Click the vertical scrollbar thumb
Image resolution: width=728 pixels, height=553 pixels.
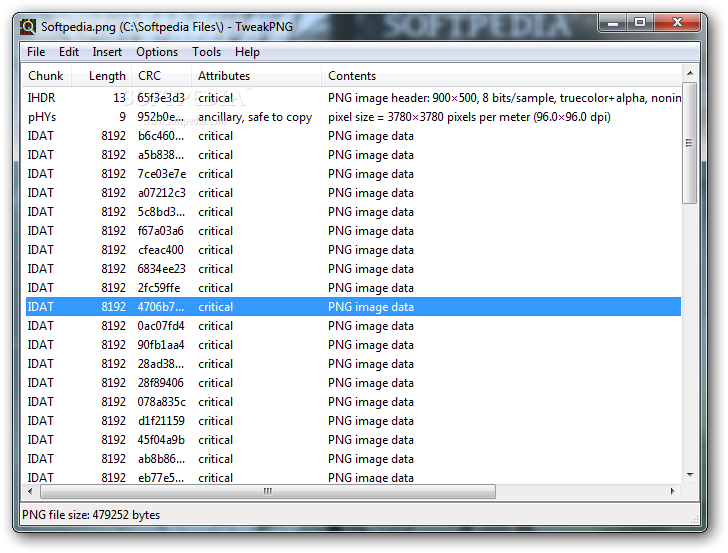click(x=690, y=143)
